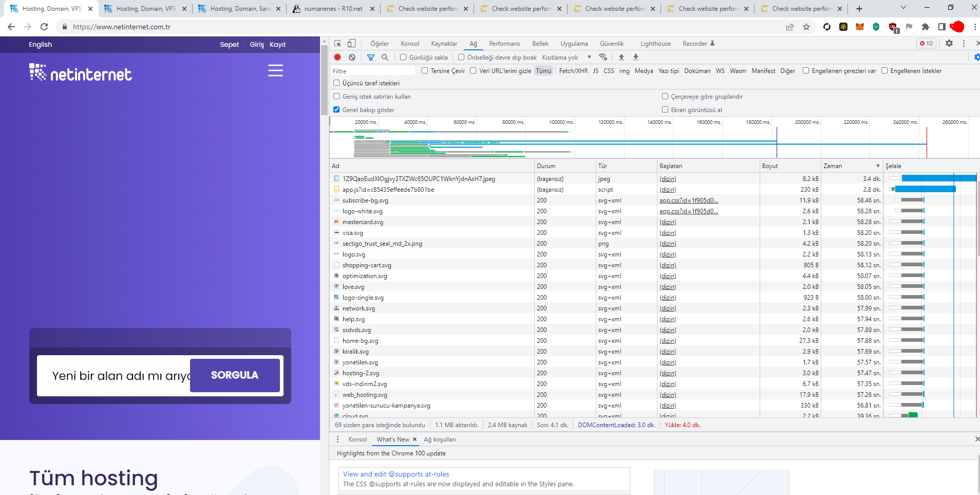The width and height of the screenshot is (980, 495).
Task: Open the uBlock Origin extension icon
Action: pos(893,27)
